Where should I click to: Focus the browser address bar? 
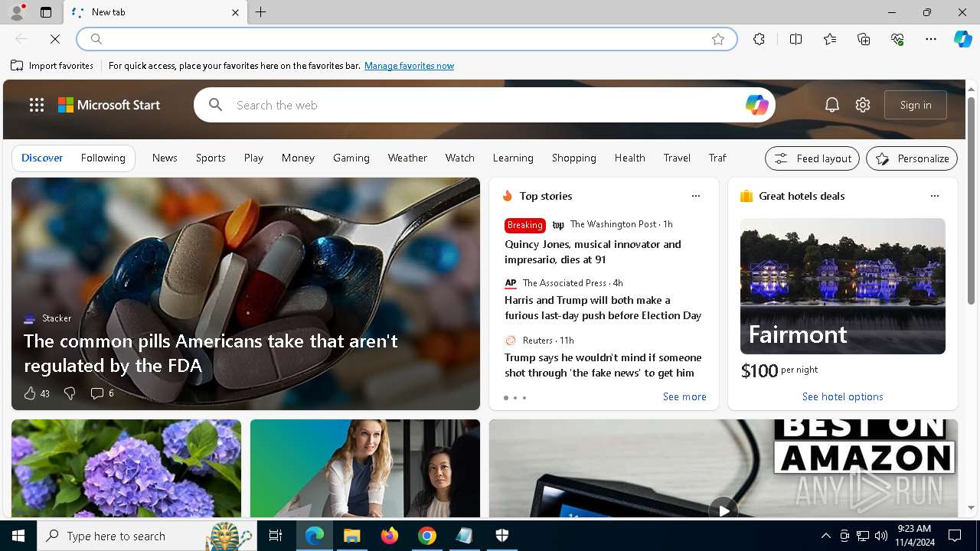(x=406, y=39)
